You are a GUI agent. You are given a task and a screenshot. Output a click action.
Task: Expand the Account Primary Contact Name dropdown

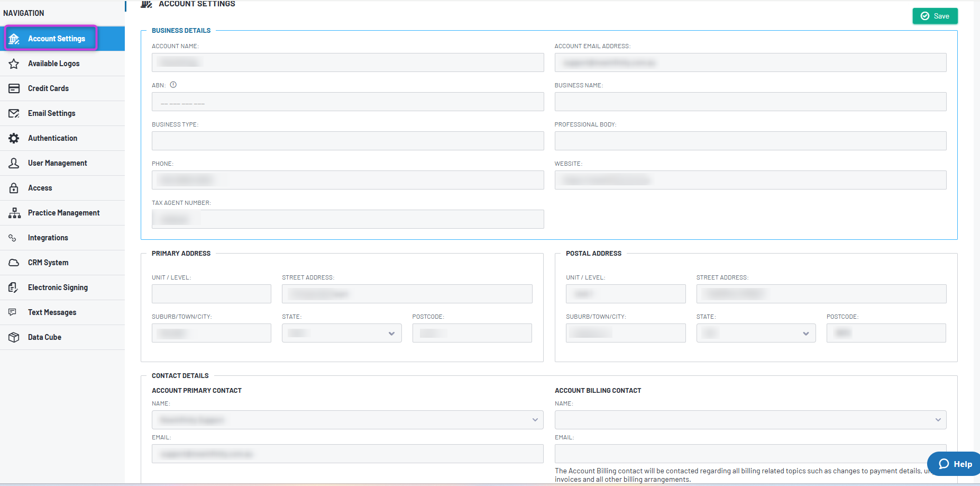click(347, 420)
